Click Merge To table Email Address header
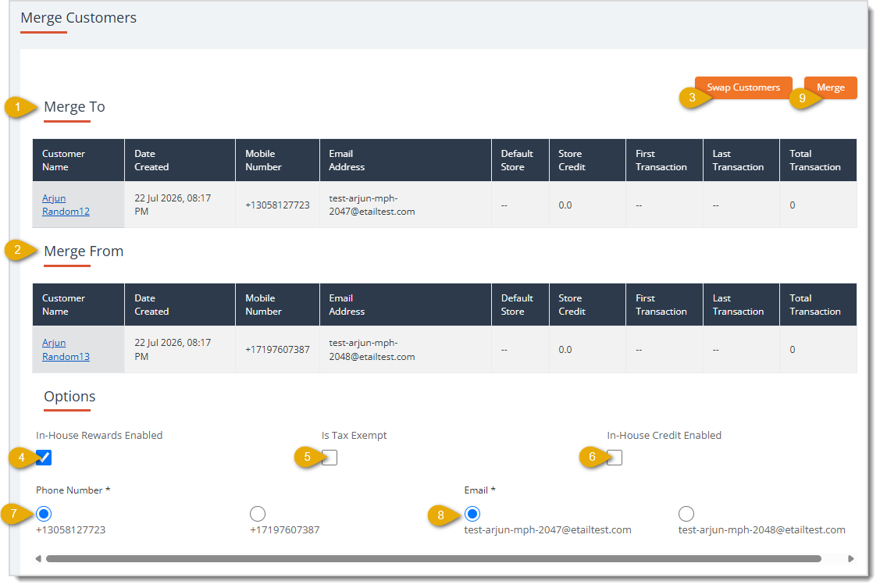The height and width of the screenshot is (588, 880). point(405,160)
